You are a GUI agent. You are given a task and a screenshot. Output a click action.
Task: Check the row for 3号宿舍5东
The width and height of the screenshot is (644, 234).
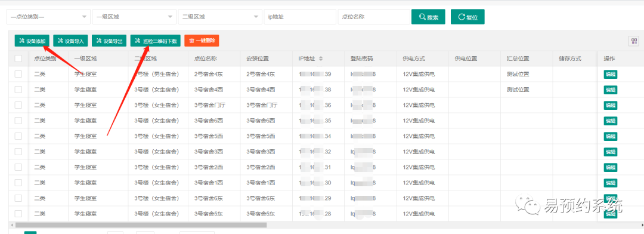(18, 214)
